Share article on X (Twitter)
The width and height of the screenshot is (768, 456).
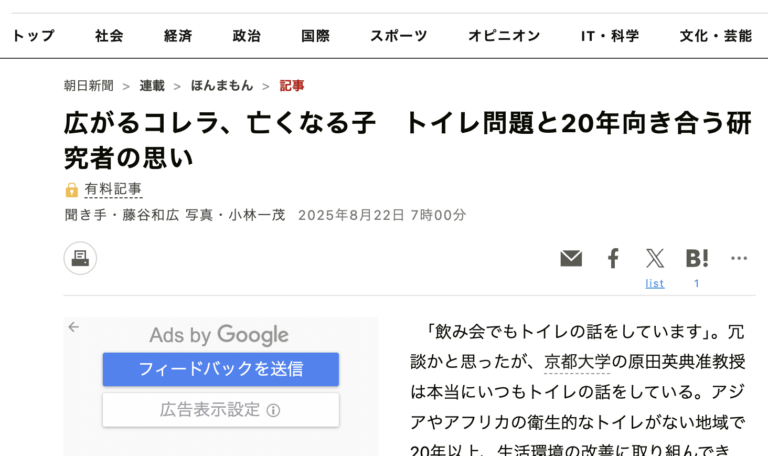point(655,259)
